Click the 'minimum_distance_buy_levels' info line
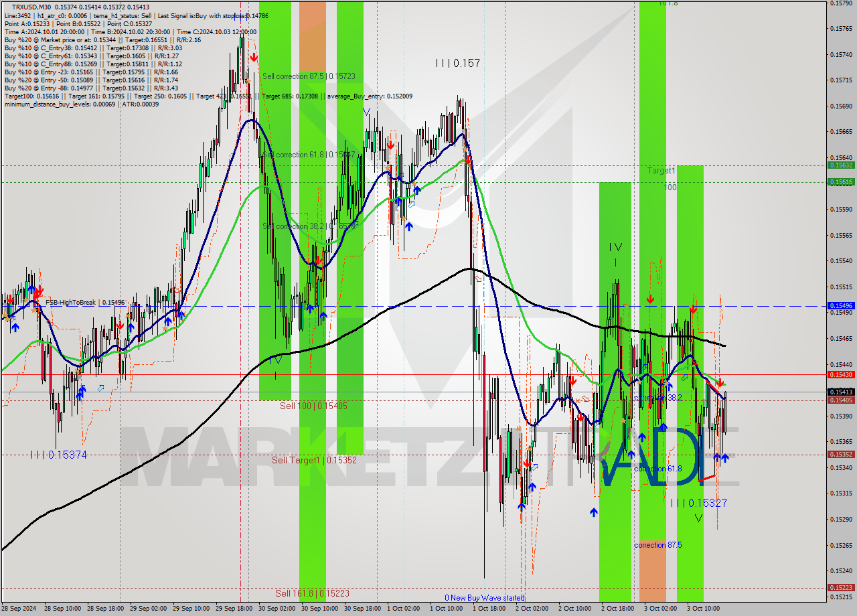The width and height of the screenshot is (857, 616). 82,104
